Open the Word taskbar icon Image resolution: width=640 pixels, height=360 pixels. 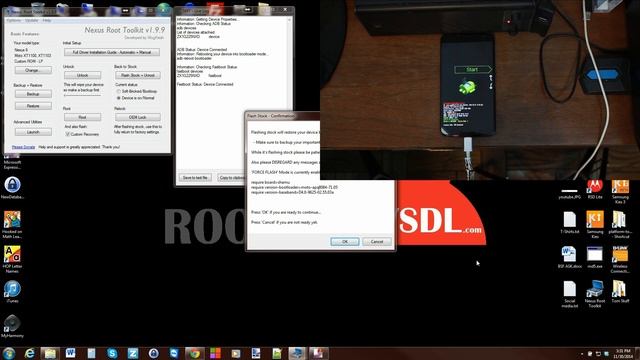[71, 353]
